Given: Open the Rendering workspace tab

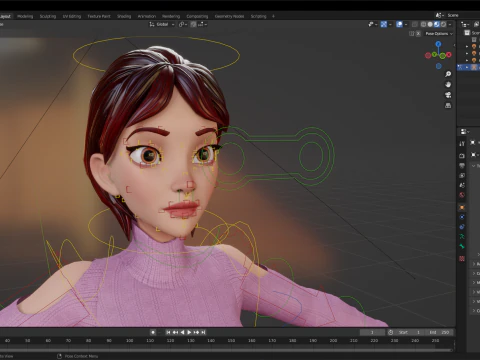Looking at the screenshot, I should [171, 16].
